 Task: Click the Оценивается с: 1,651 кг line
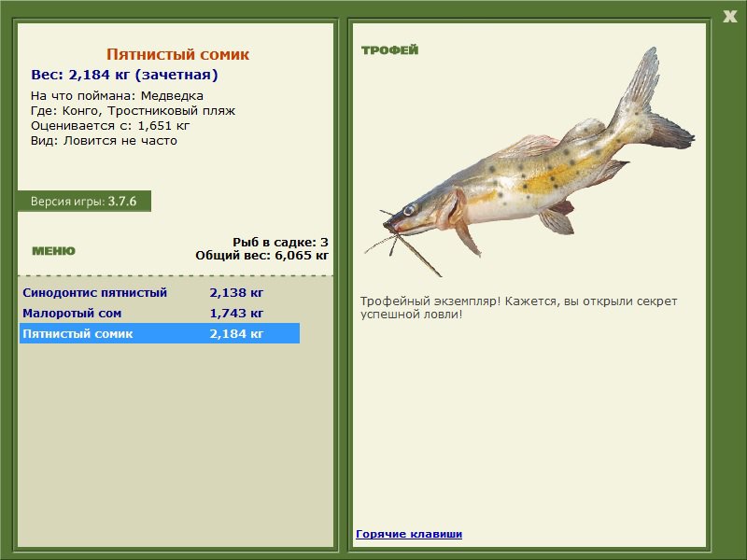(x=110, y=126)
